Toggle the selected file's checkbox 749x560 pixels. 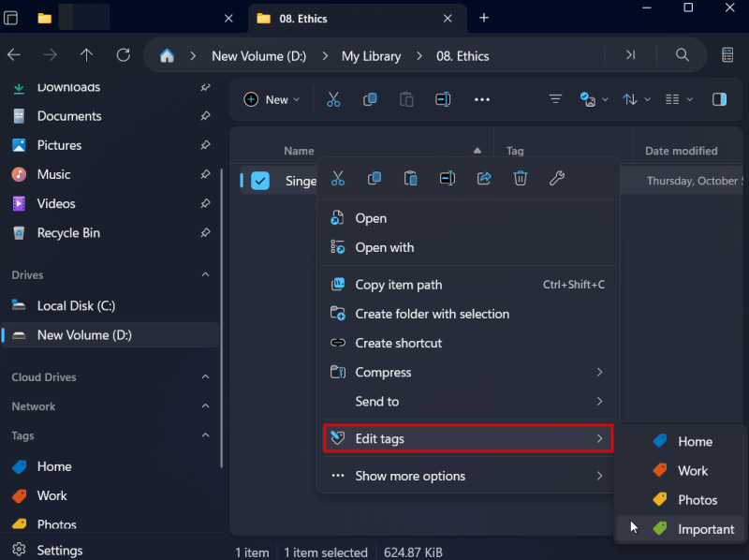[259, 181]
